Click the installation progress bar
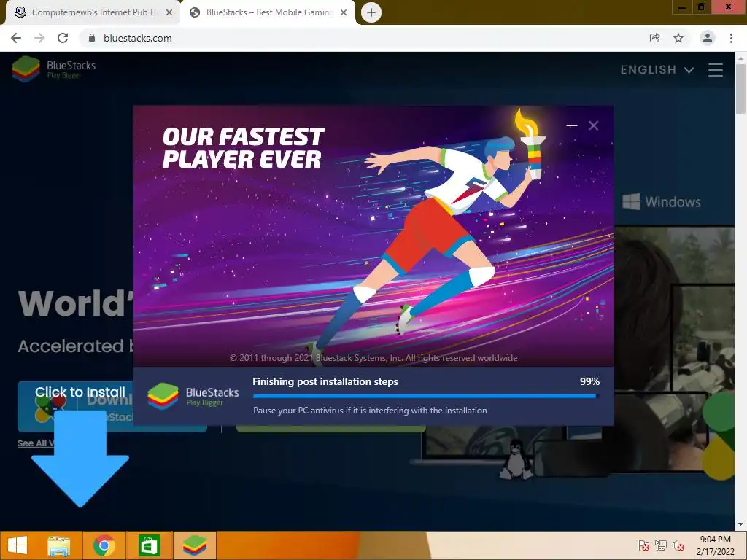The width and height of the screenshot is (747, 560). click(425, 396)
